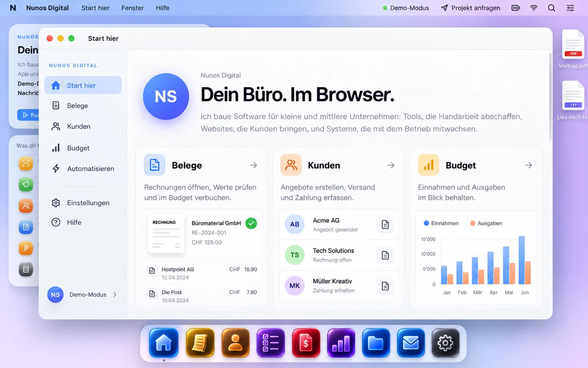Image resolution: width=588 pixels, height=368 pixels.
Task: Open Einstellungen in sidebar
Action: point(83,203)
